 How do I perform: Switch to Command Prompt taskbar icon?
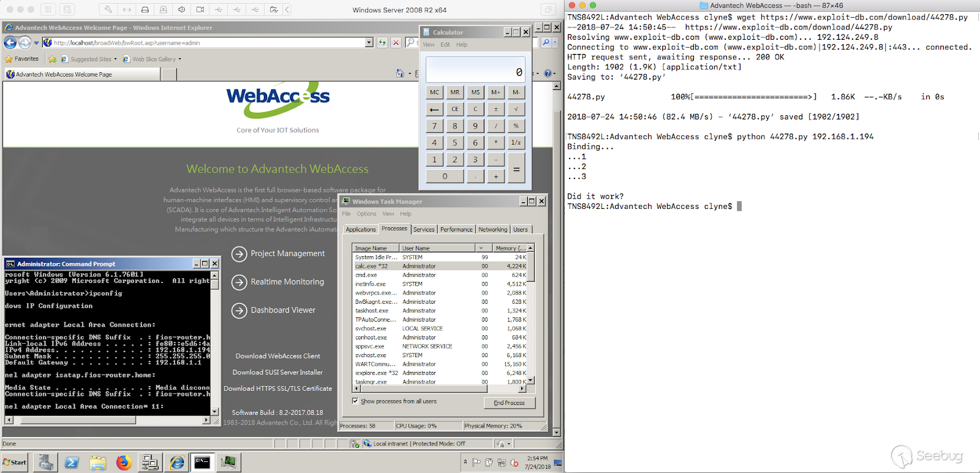[203, 463]
